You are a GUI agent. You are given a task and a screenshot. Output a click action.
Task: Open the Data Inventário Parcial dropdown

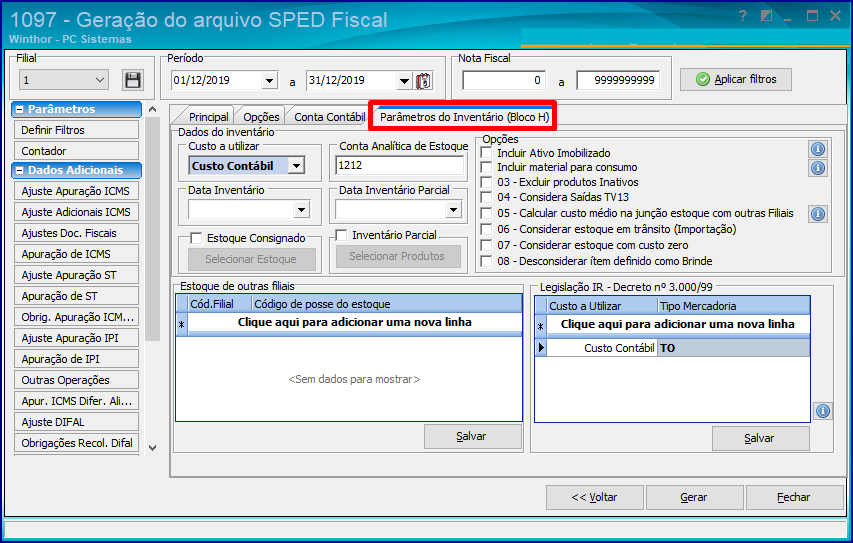pos(453,209)
